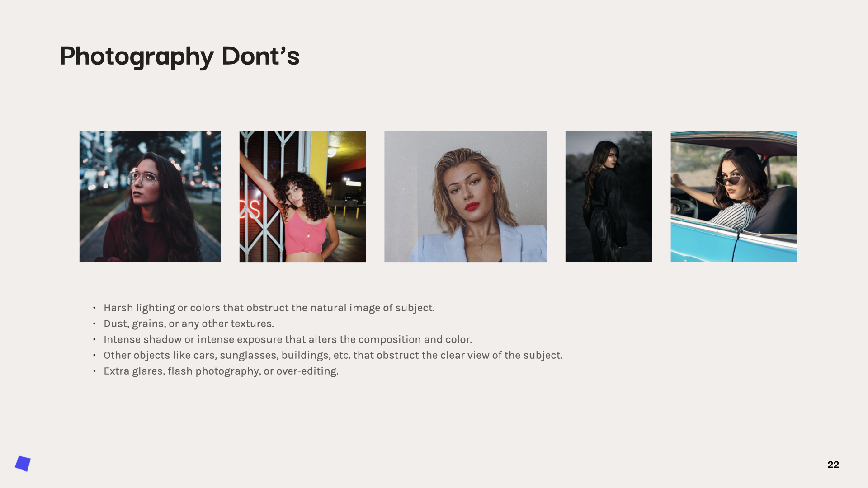The width and height of the screenshot is (868, 488).
Task: Select the photo of woman with glasses
Action: click(150, 197)
